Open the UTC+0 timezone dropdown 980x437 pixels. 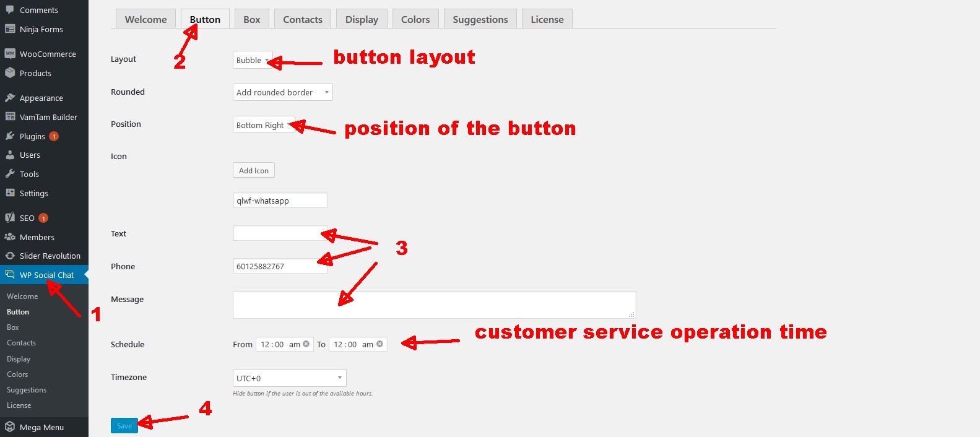coord(290,378)
